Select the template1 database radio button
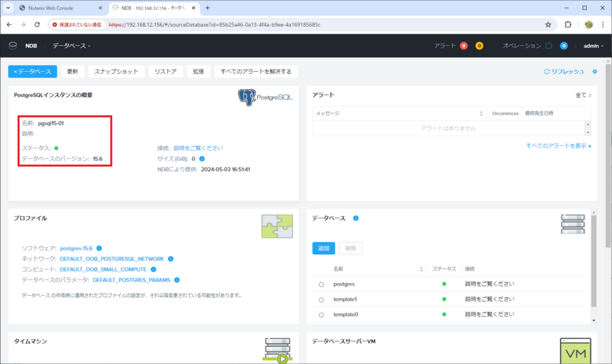612x364 pixels. pyautogui.click(x=322, y=300)
